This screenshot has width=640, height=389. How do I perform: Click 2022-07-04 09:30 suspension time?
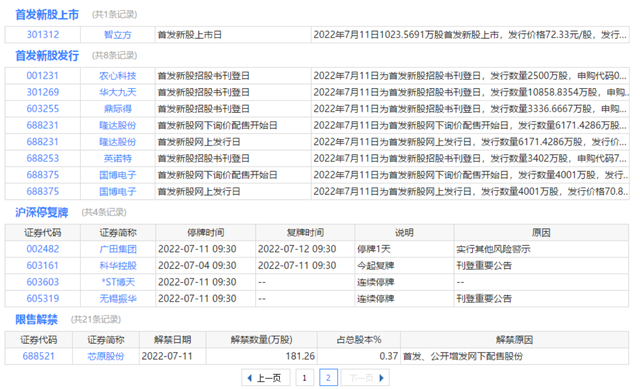(197, 266)
